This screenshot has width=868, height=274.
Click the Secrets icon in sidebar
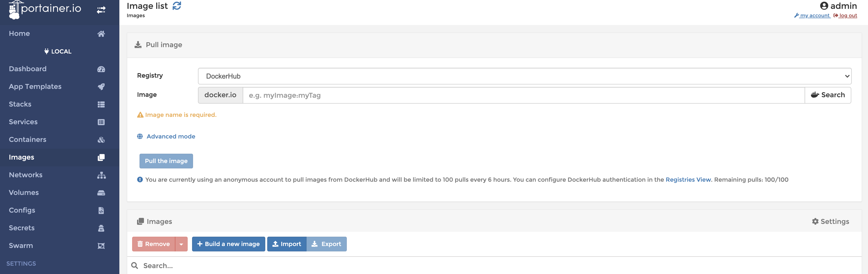pyautogui.click(x=101, y=228)
